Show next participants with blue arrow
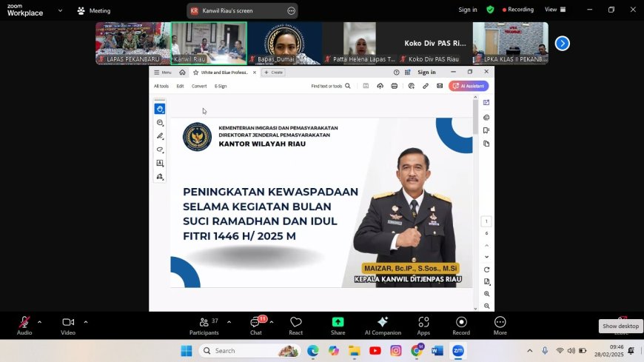The height and width of the screenshot is (362, 644). (563, 43)
